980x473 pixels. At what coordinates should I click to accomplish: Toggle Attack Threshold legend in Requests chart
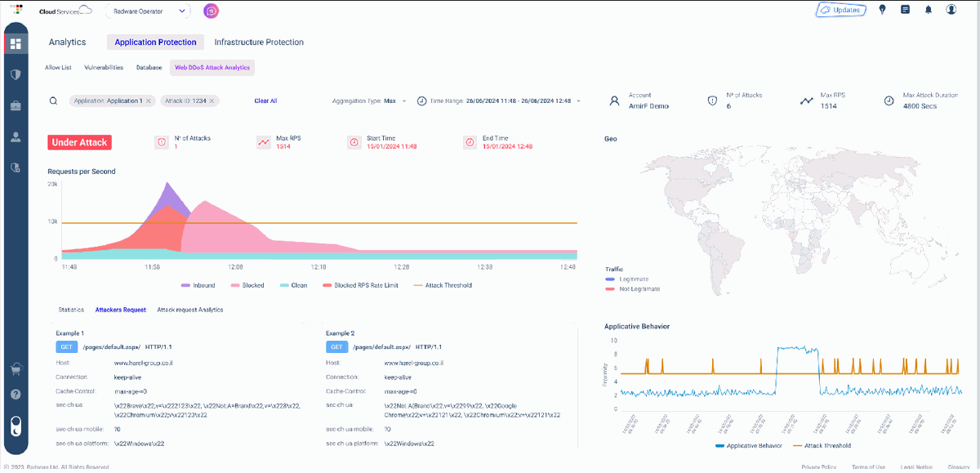443,285
